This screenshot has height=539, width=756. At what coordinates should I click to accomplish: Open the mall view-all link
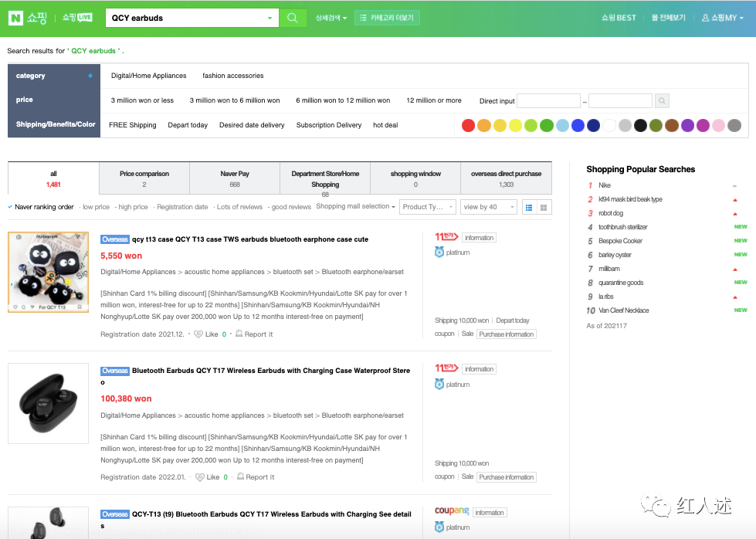[x=668, y=18]
